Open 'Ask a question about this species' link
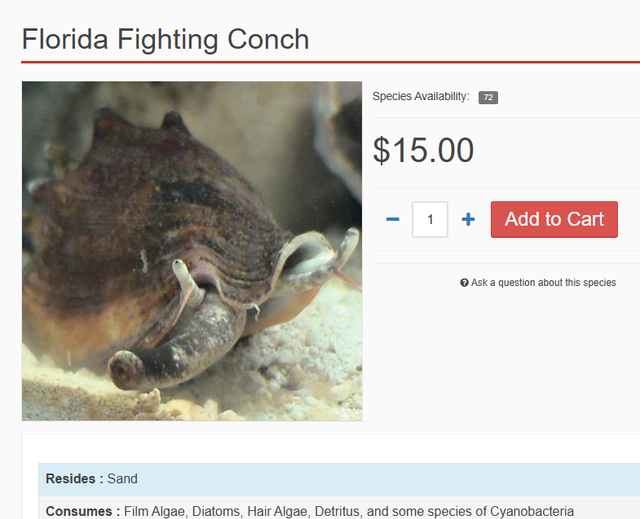This screenshot has width=640, height=519. (543, 283)
